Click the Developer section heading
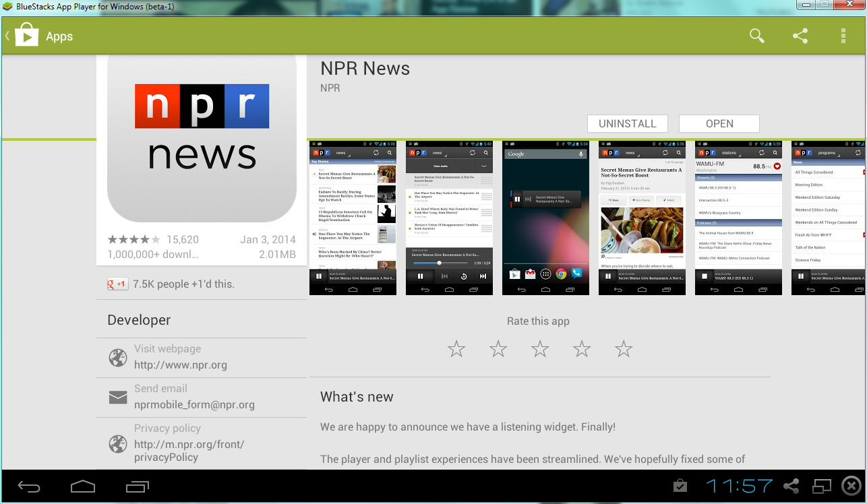This screenshot has height=504, width=867. 139,321
